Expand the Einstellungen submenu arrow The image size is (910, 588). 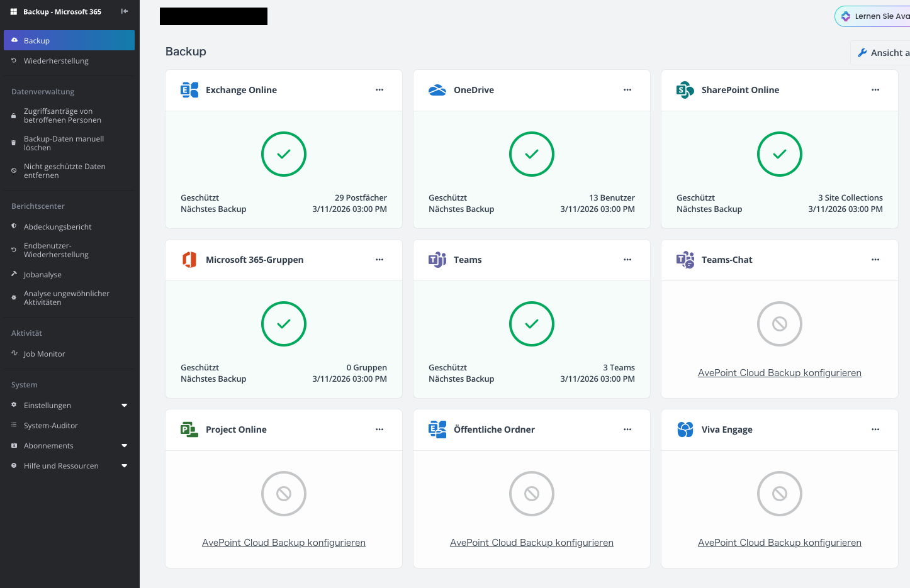[125, 406]
